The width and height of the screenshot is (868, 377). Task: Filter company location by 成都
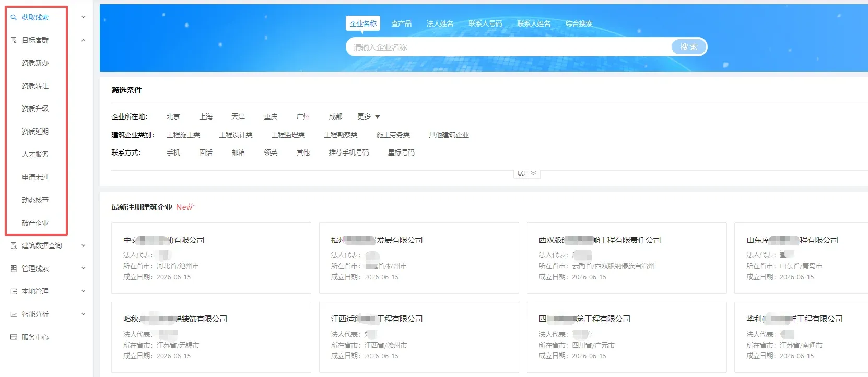[335, 116]
